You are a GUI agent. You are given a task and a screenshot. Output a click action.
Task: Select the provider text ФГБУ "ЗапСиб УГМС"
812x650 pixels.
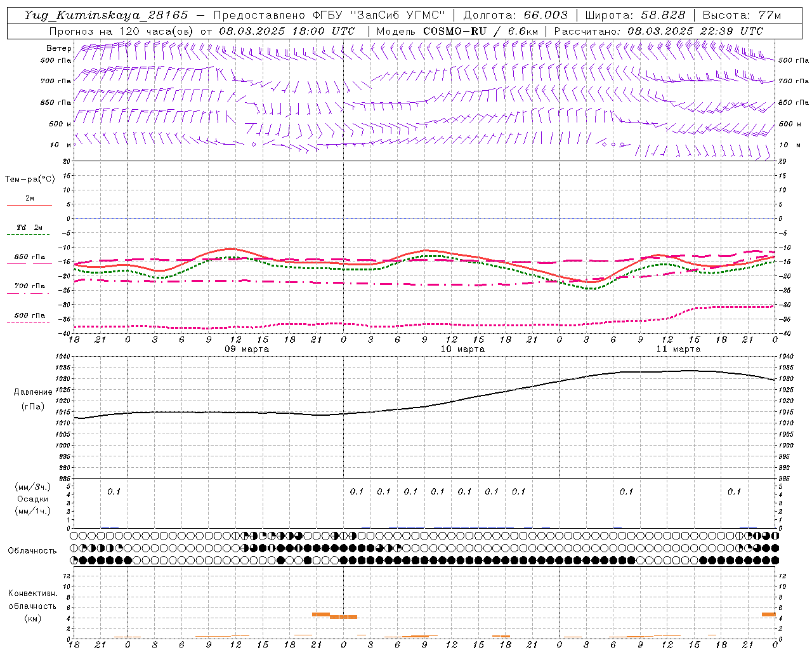click(379, 15)
